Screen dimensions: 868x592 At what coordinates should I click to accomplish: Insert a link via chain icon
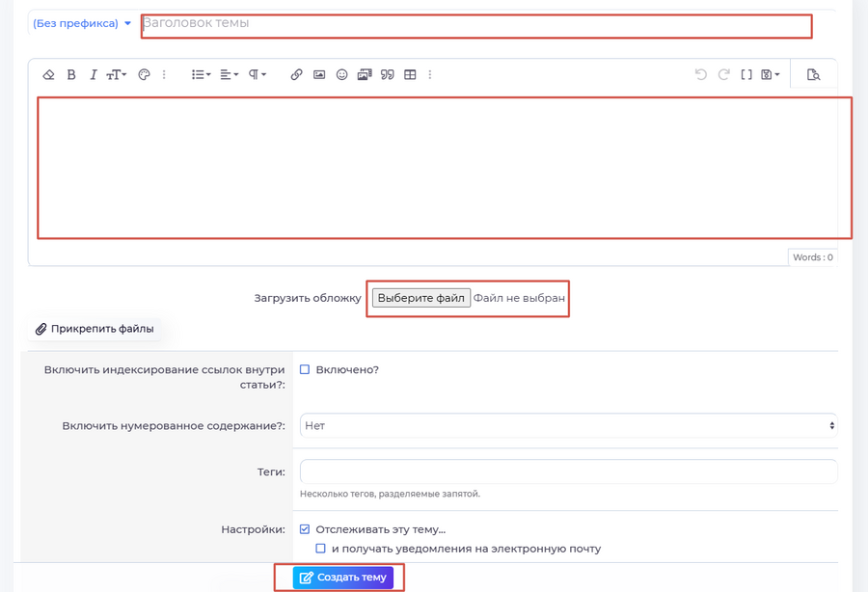297,74
